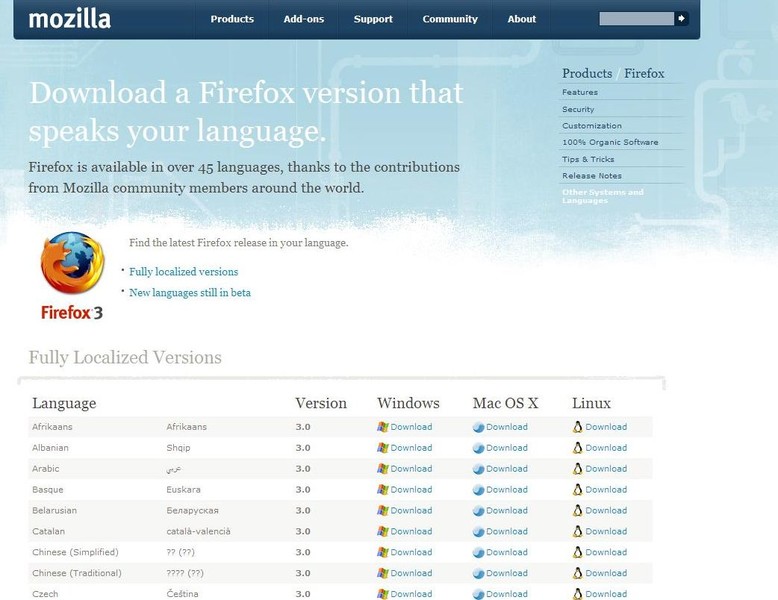
Task: Download Linux version for Czech
Action: pos(606,594)
